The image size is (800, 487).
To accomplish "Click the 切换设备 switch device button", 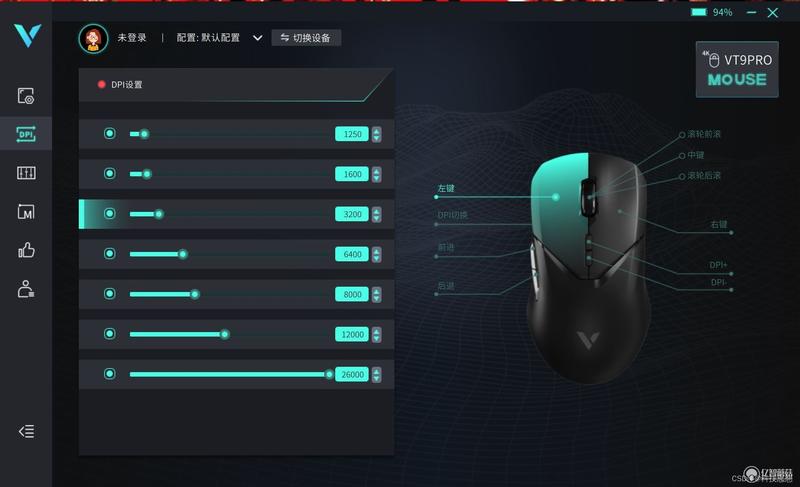I will tap(306, 38).
